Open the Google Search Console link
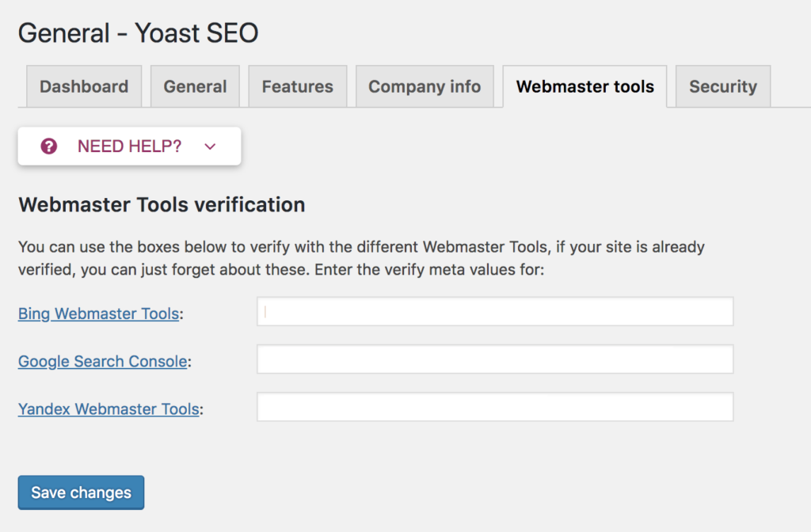This screenshot has width=811, height=532. (102, 361)
